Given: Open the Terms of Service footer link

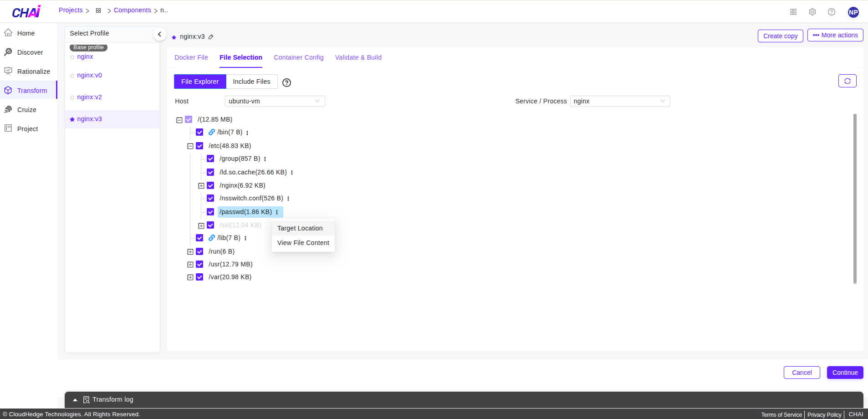Looking at the screenshot, I should [x=781, y=414].
